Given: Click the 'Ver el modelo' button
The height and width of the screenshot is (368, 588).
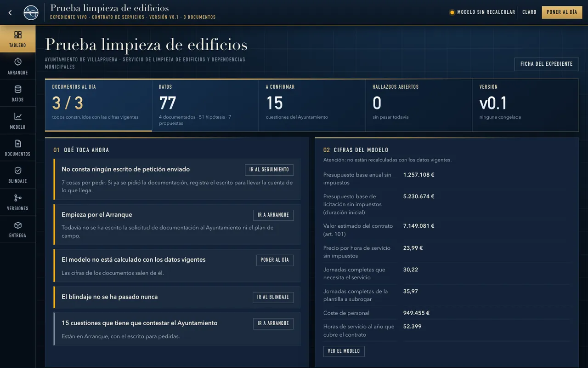Looking at the screenshot, I should (344, 351).
